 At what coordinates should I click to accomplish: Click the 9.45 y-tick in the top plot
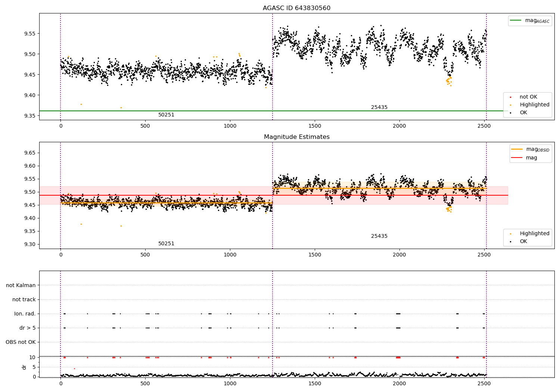coord(29,75)
